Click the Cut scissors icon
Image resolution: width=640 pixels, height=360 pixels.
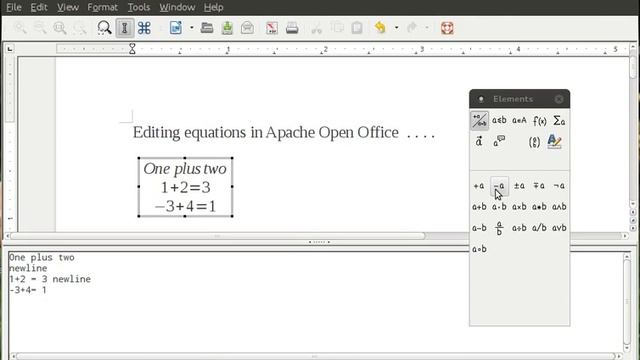(x=316, y=28)
